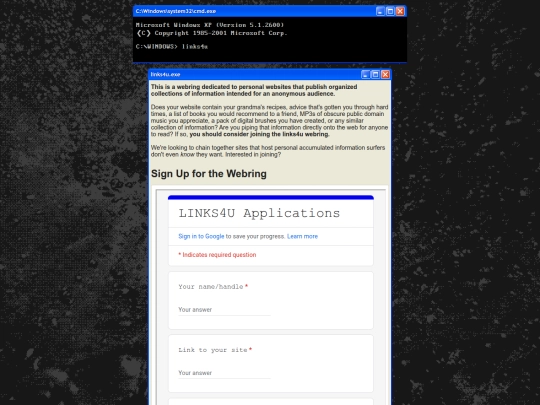
Task: Click the Sign in to Google link
Action: click(201, 236)
